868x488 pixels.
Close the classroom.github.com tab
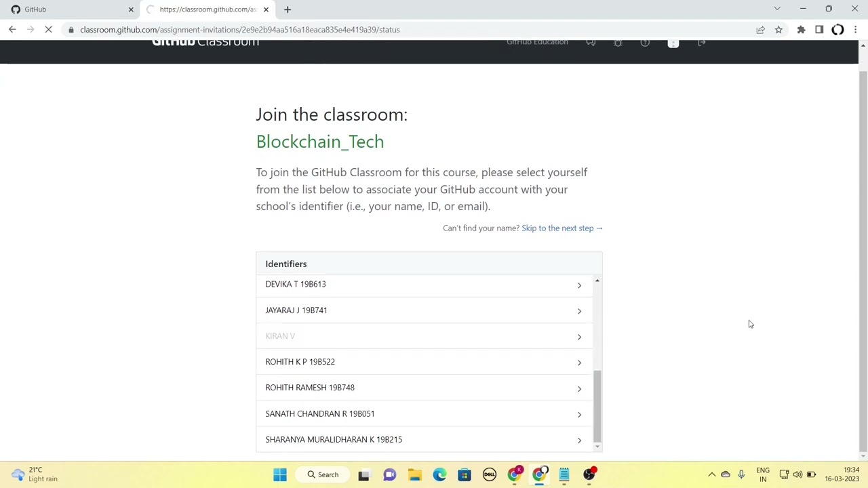point(266,9)
